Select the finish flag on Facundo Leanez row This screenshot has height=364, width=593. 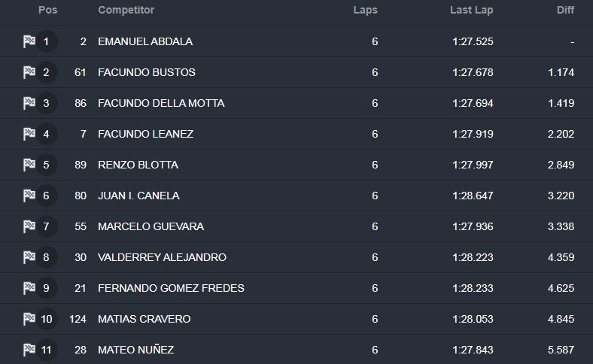(29, 134)
